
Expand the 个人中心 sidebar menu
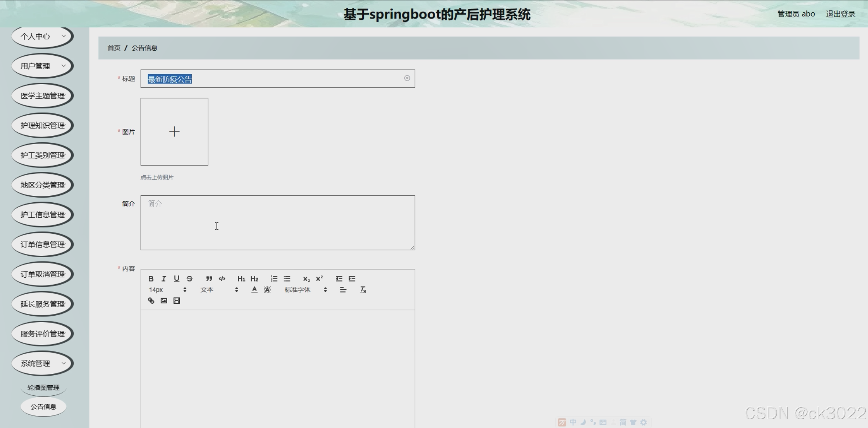click(42, 36)
